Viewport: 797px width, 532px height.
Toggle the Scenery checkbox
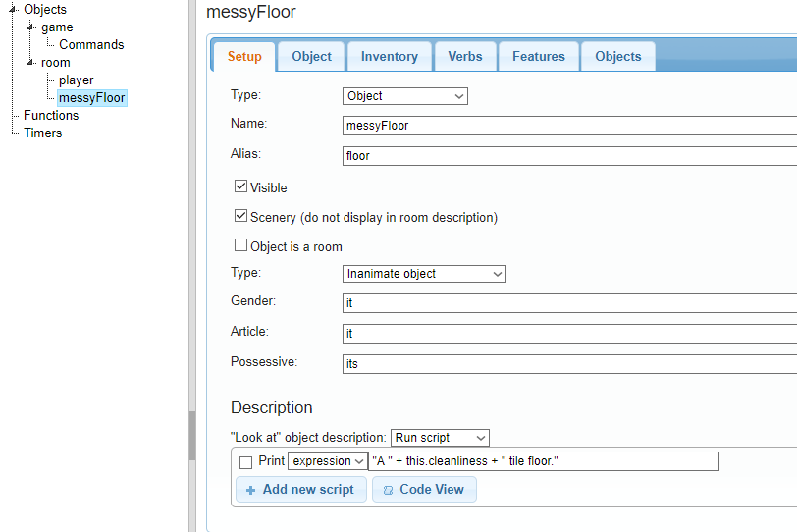(x=240, y=216)
